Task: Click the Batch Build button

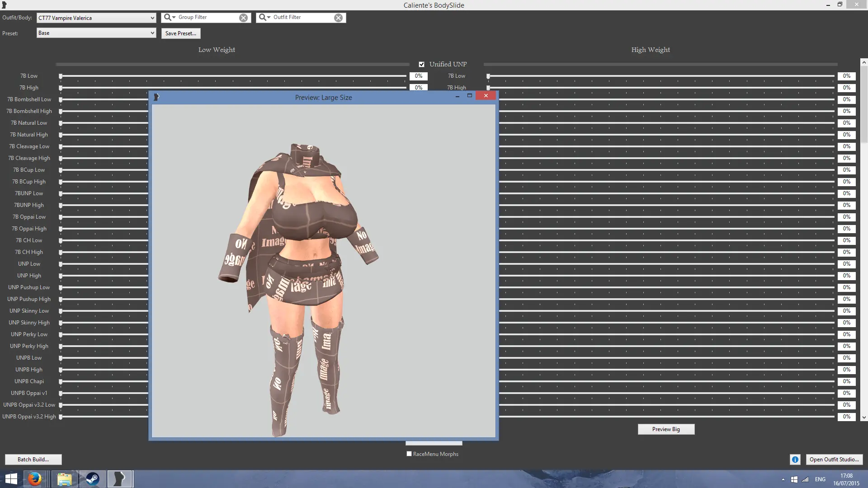Action: coord(33,459)
